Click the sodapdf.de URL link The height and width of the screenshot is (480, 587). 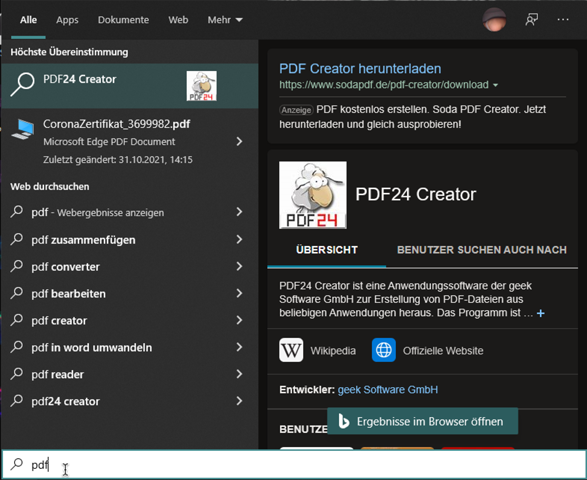tap(384, 85)
